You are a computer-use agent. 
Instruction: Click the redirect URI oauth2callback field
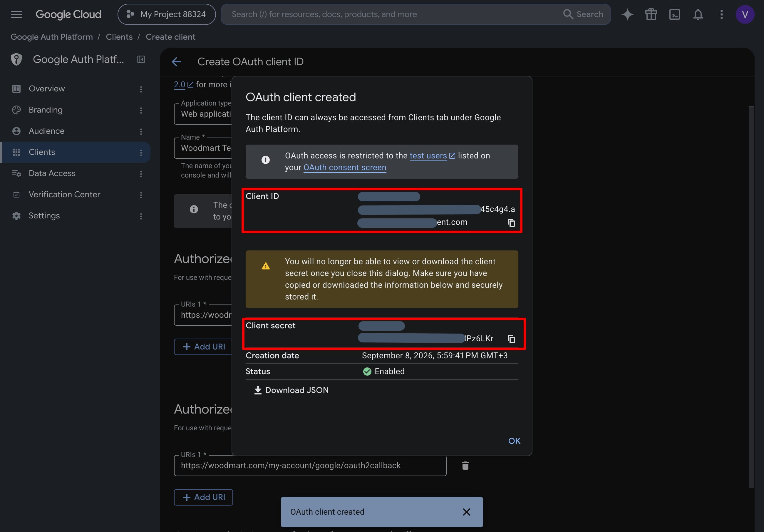pos(310,465)
